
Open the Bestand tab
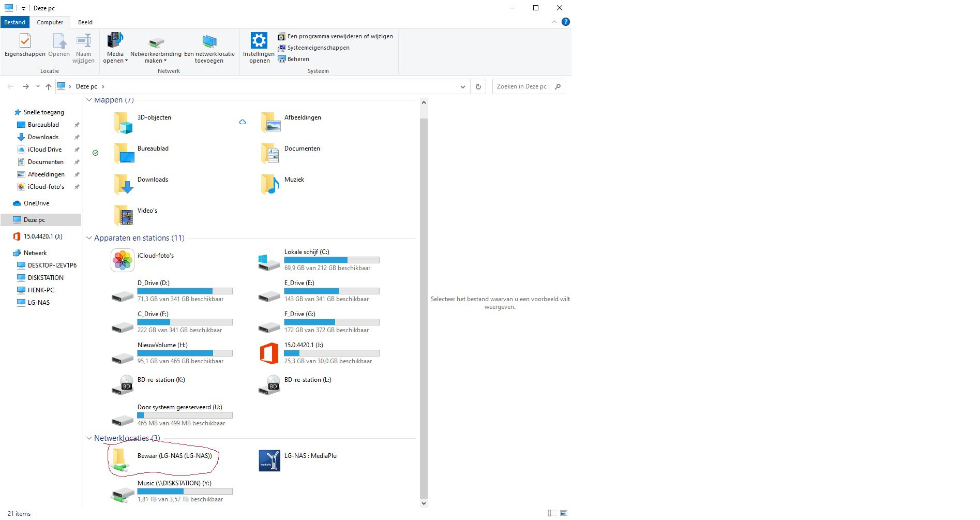(x=15, y=22)
